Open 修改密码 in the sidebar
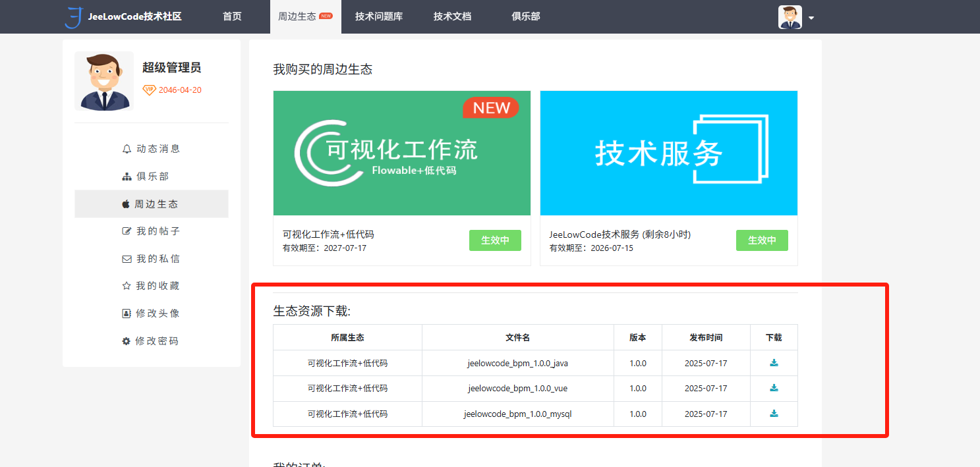The width and height of the screenshot is (980, 467). 152,341
